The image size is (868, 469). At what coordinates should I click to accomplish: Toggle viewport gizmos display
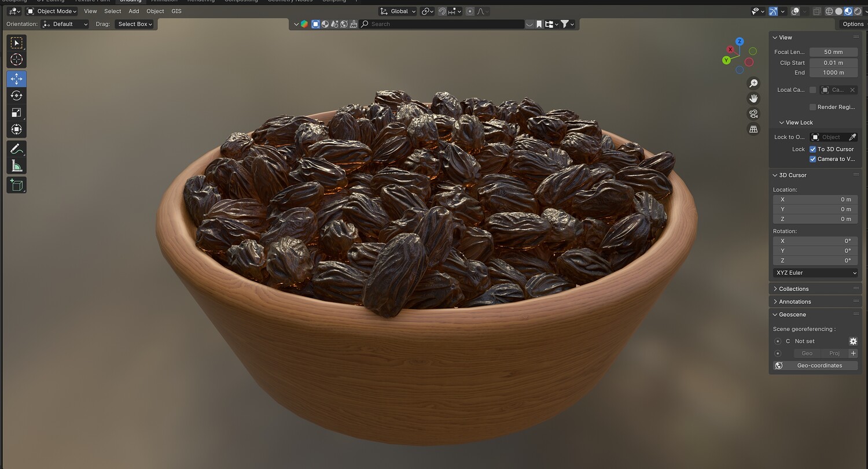[773, 11]
